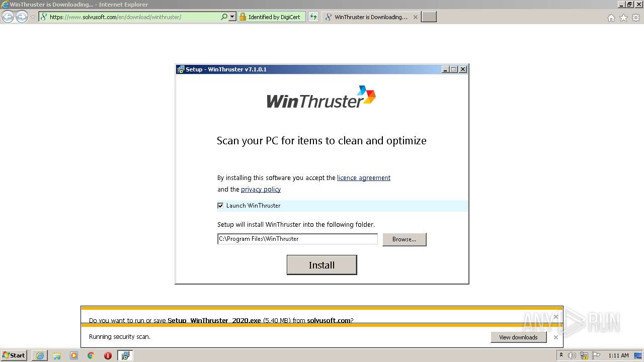Click the site favicon in address bar
The image size is (644, 362).
[x=44, y=17]
